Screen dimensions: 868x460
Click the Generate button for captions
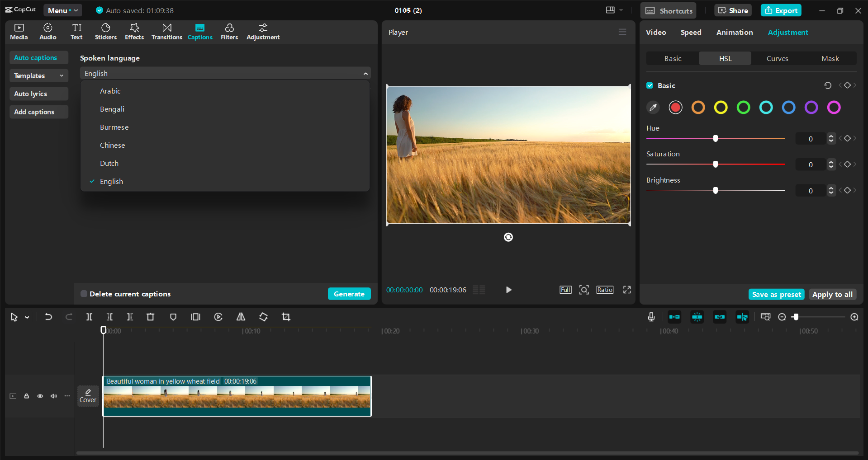349,294
